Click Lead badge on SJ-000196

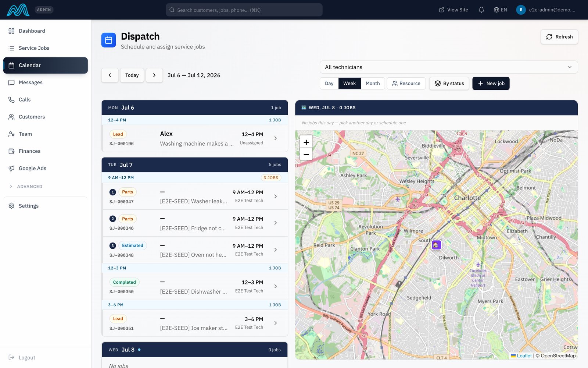tap(118, 134)
